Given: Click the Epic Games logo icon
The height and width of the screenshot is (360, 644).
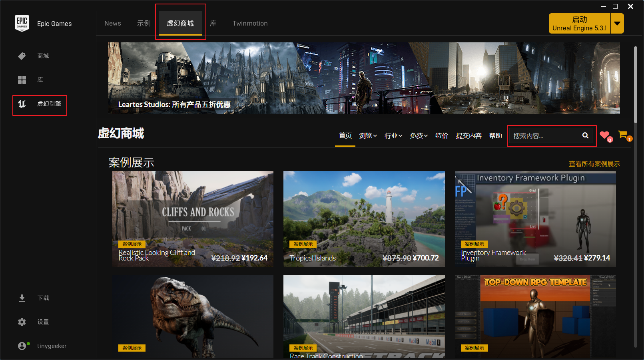Looking at the screenshot, I should tap(22, 24).
